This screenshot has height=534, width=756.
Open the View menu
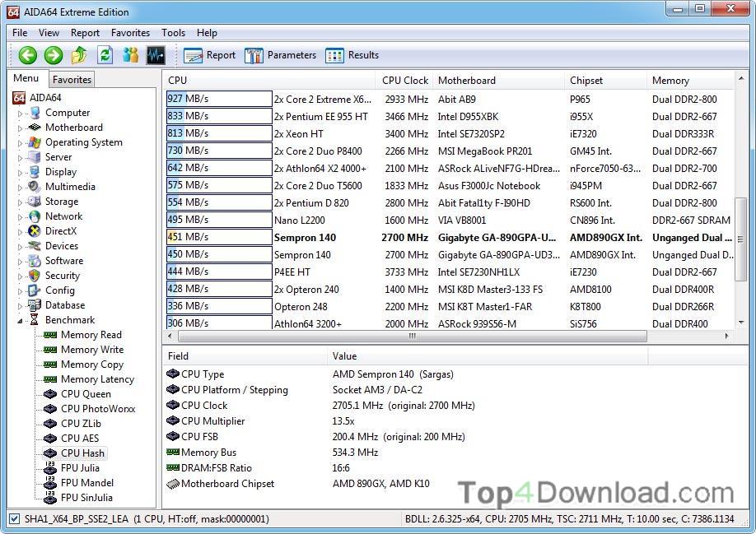(49, 33)
